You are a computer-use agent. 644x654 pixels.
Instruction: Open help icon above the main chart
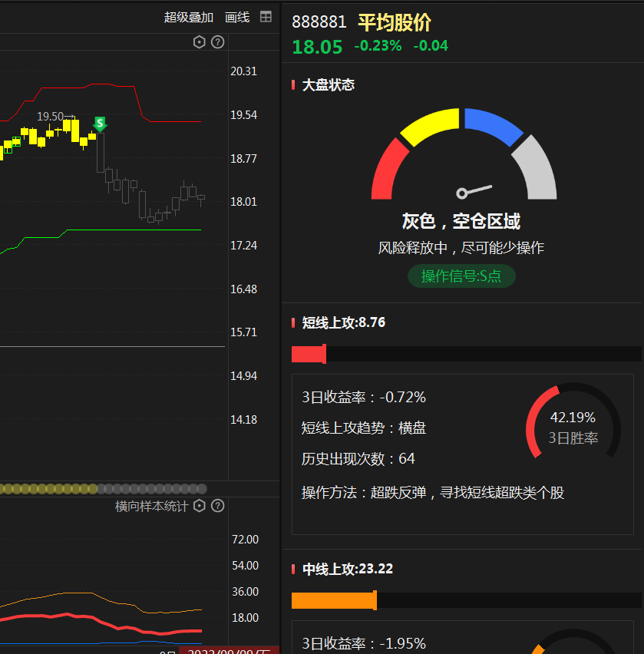pos(218,42)
